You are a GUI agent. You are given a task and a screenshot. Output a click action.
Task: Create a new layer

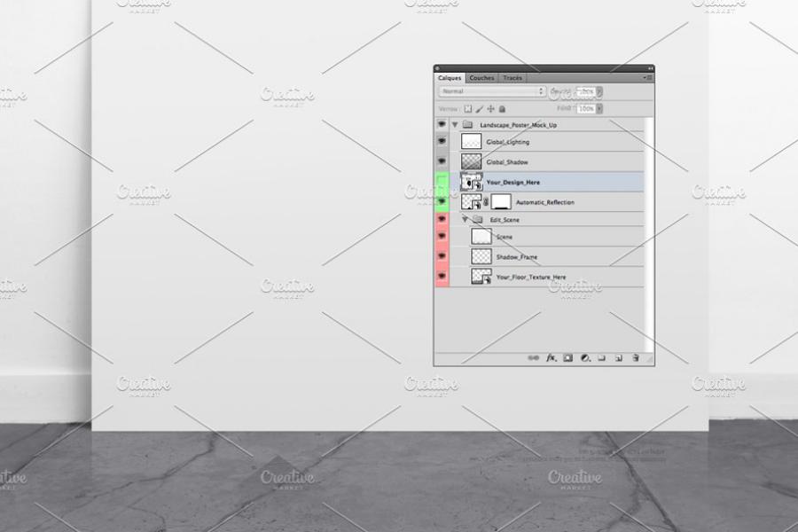(618, 358)
